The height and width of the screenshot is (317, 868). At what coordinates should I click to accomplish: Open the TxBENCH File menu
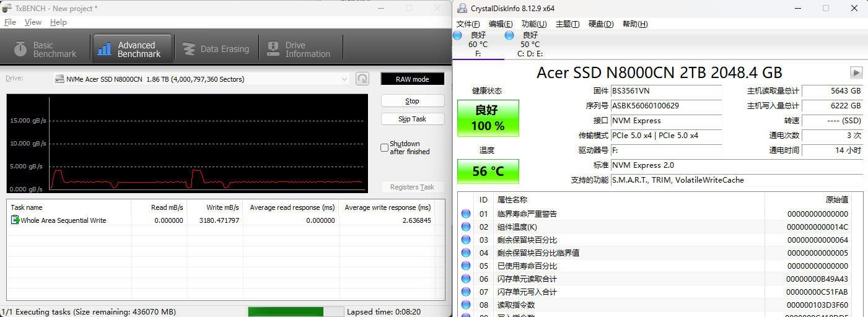click(10, 22)
